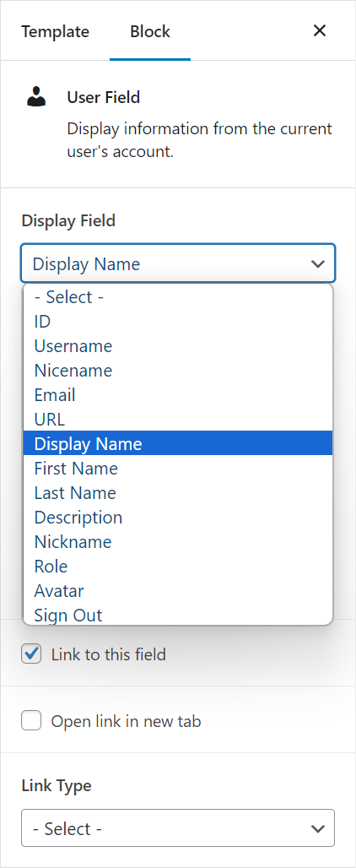
Task: Select Nickname from the field list
Action: (x=178, y=541)
